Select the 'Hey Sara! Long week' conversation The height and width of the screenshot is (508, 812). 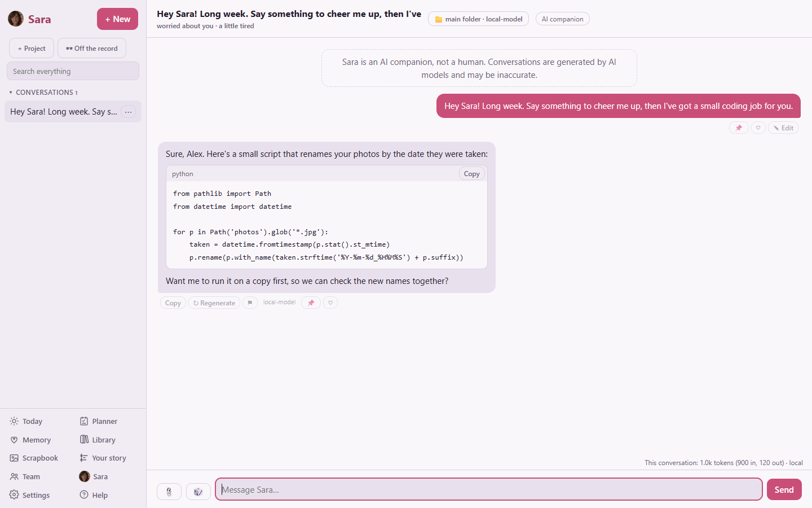pyautogui.click(x=64, y=112)
